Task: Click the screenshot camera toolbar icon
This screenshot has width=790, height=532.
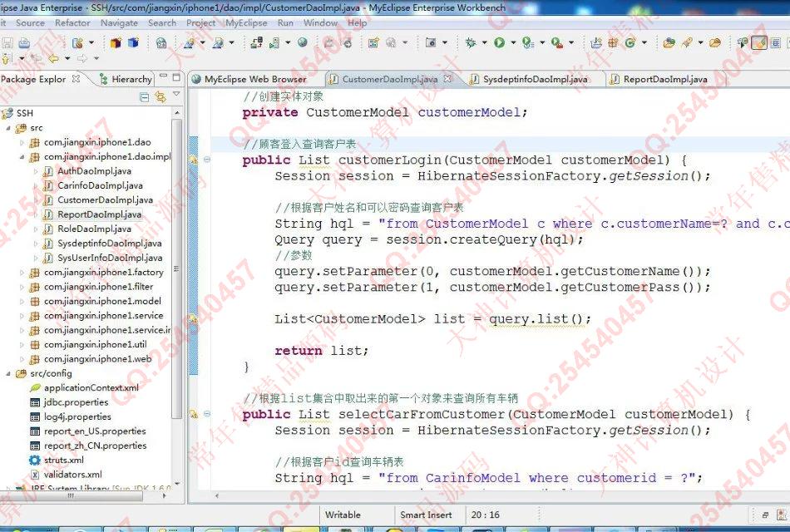Action: [x=430, y=43]
